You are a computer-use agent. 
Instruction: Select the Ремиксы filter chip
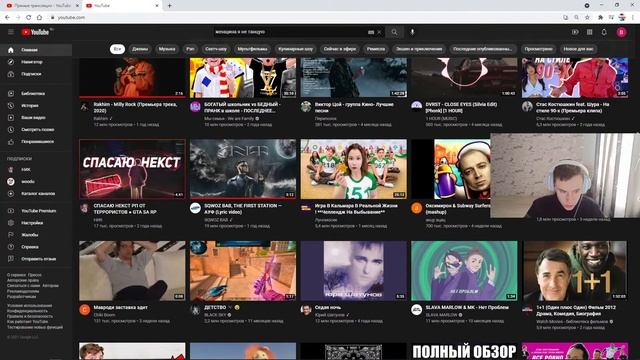click(376, 49)
